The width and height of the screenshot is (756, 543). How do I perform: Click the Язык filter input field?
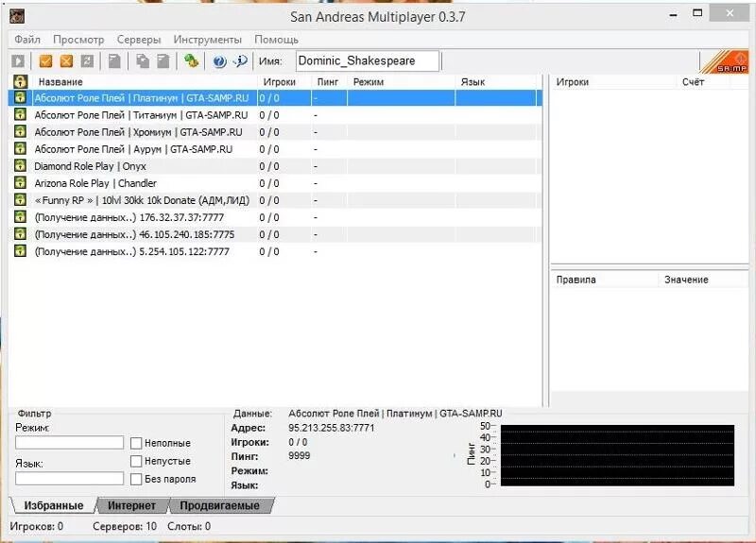[69, 479]
